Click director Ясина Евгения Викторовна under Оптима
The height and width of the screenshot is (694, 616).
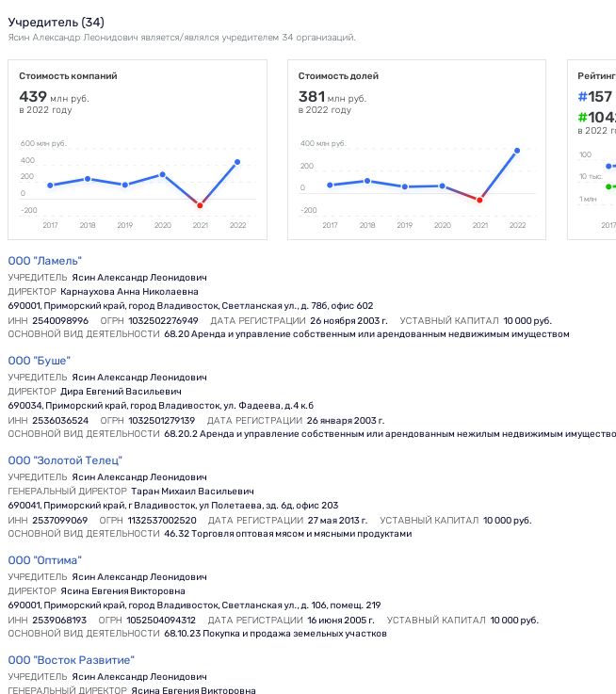123,591
